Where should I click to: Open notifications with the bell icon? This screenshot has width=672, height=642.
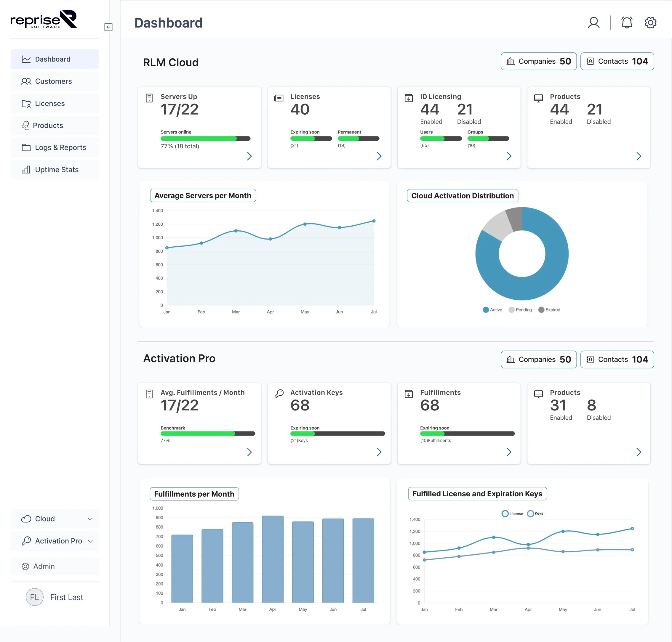627,23
